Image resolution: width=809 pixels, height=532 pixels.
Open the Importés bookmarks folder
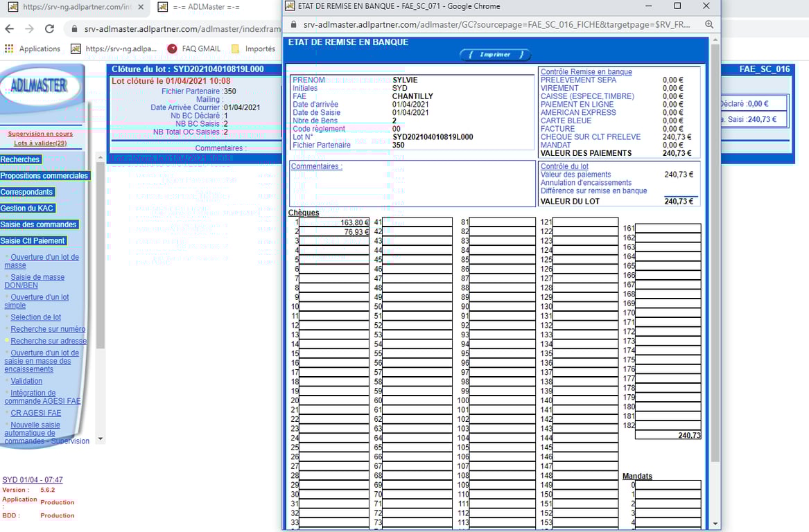tap(253, 48)
